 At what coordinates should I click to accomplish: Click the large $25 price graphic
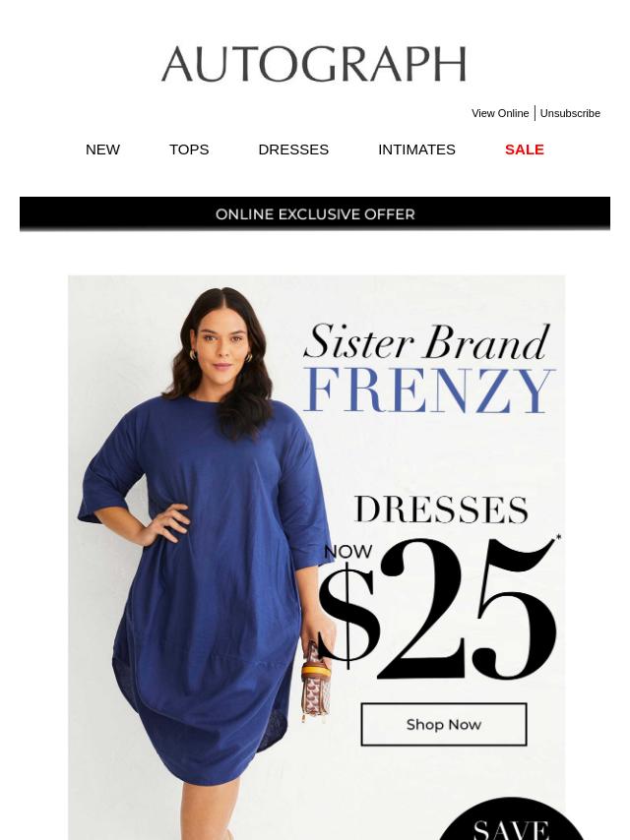pos(437,610)
